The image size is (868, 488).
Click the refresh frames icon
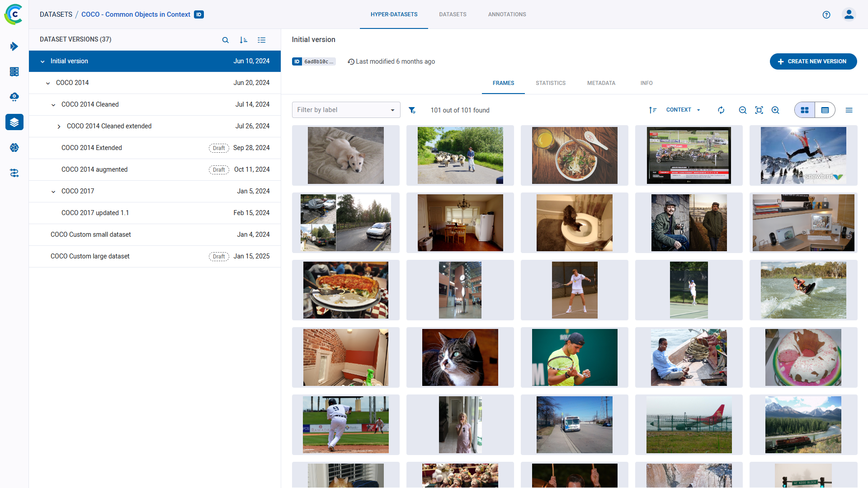pyautogui.click(x=721, y=110)
